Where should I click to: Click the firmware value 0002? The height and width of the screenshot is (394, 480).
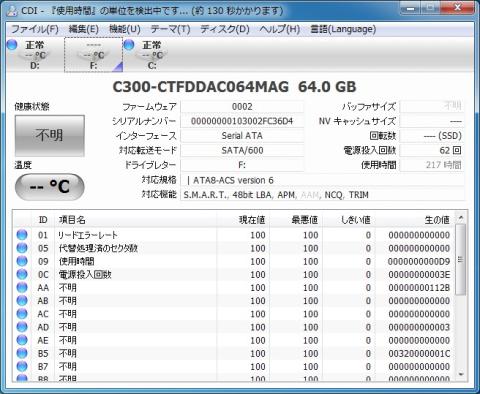click(242, 107)
